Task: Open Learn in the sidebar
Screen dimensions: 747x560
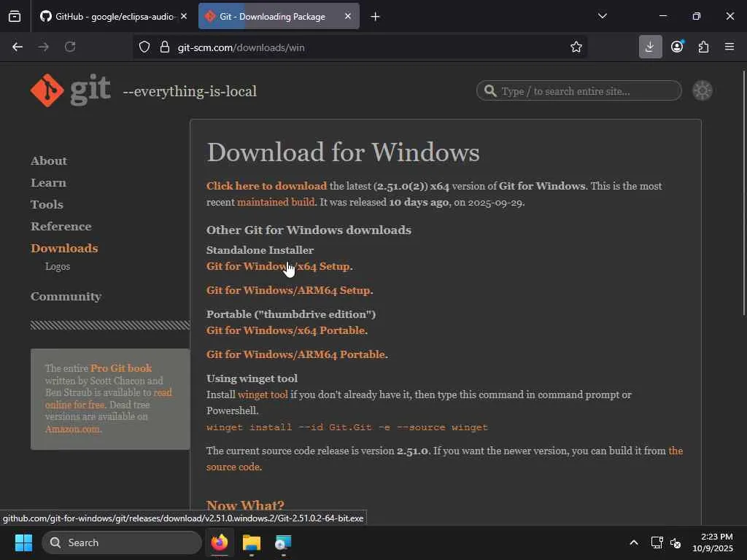Action: (x=48, y=183)
